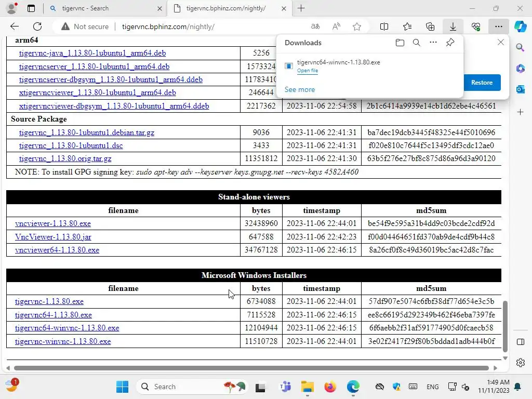Reload the current page

(x=37, y=26)
